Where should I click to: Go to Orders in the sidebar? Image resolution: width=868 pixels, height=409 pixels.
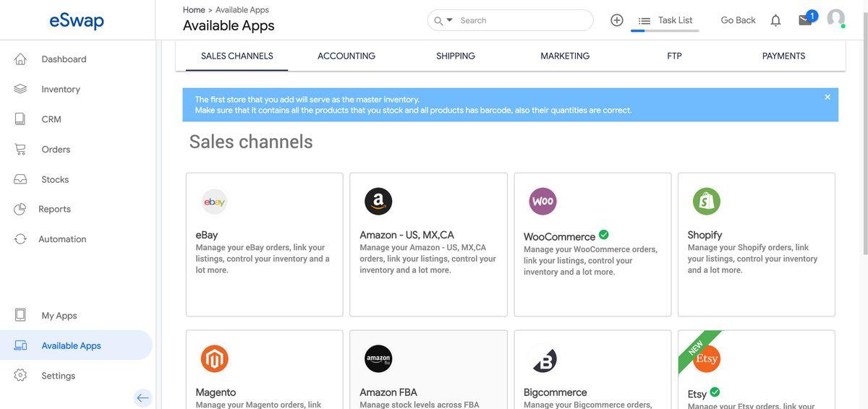[56, 150]
